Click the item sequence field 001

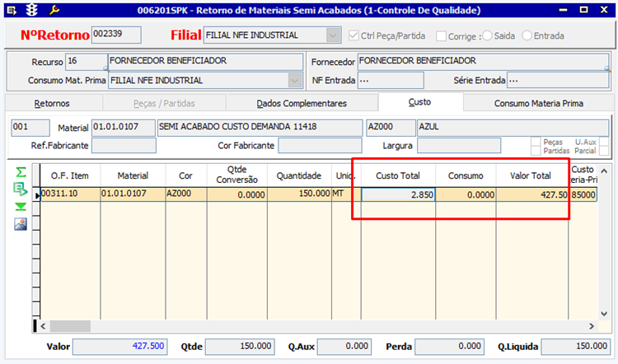pyautogui.click(x=30, y=128)
